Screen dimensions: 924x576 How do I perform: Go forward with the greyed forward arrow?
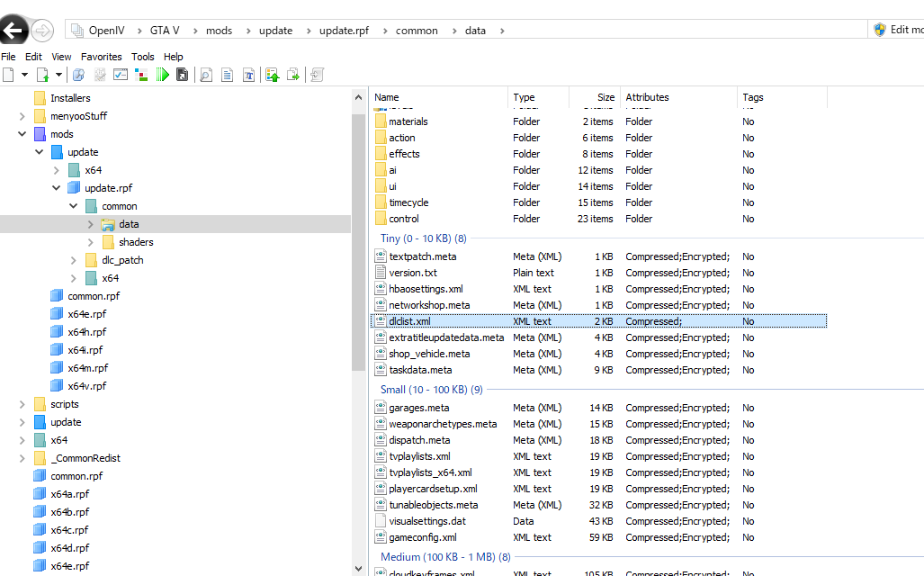[x=42, y=30]
